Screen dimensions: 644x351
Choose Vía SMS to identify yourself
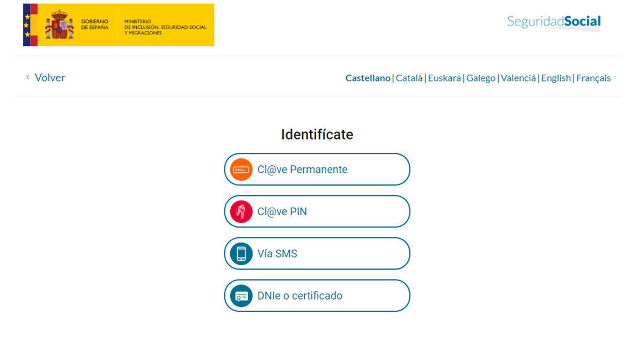(317, 253)
